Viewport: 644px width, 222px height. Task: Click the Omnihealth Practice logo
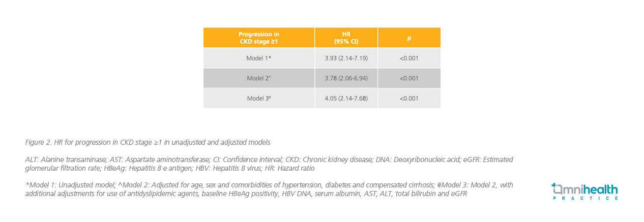pos(585,191)
